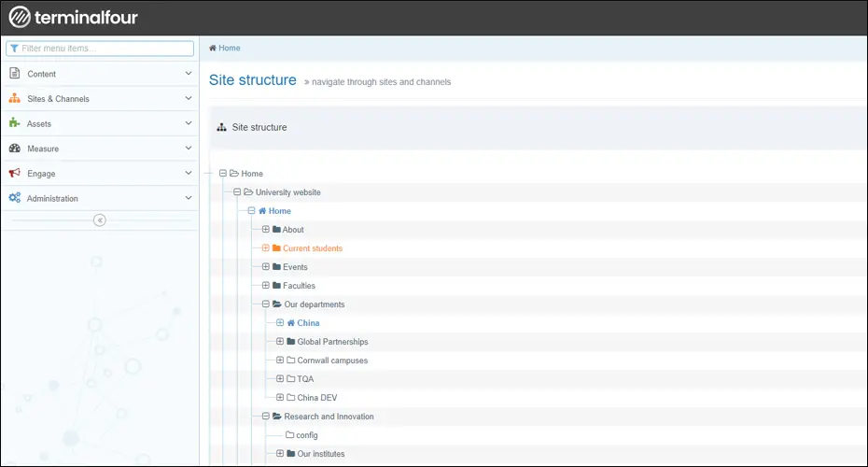Viewport: 868px width, 467px height.
Task: Select the Cornwall campuses tree item
Action: [332, 361]
